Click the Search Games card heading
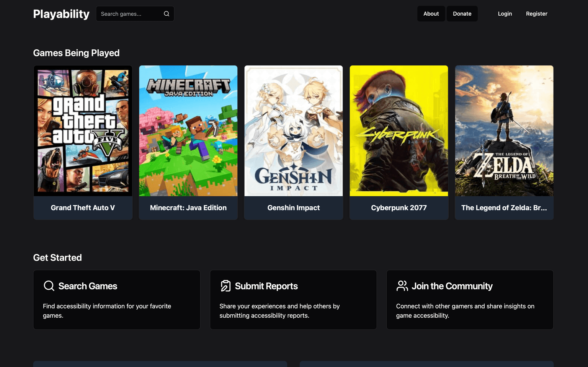 [88, 286]
